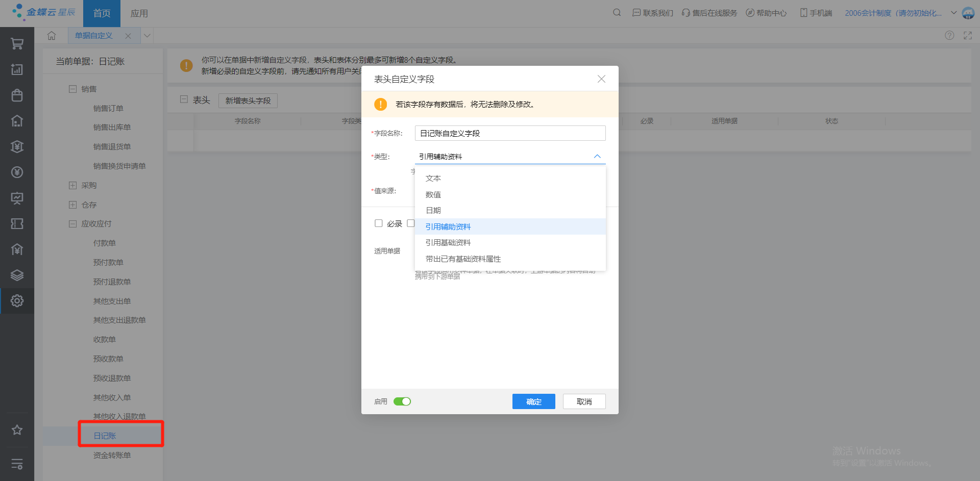Toggle fullscreen expand icon

pyautogui.click(x=968, y=35)
